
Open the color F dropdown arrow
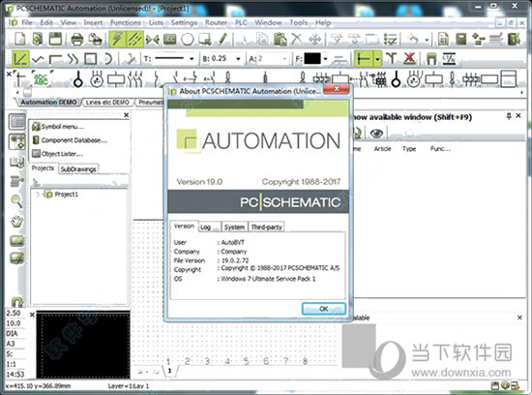(x=325, y=59)
